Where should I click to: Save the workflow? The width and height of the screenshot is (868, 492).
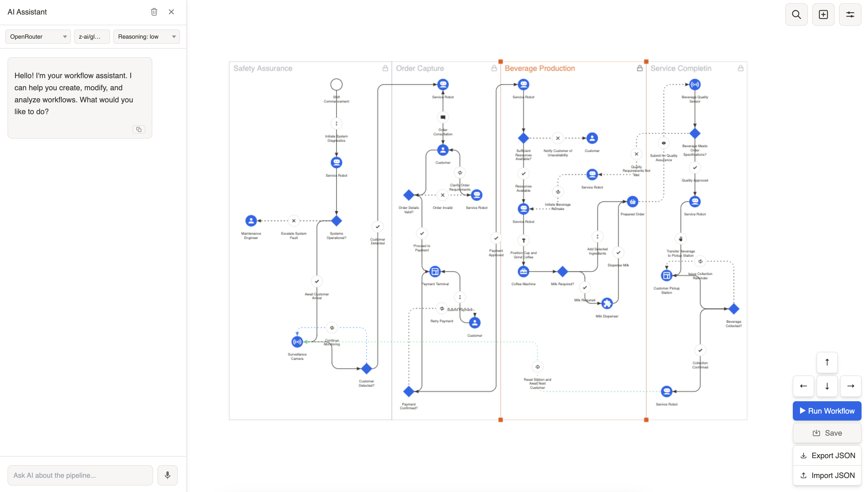click(x=827, y=433)
